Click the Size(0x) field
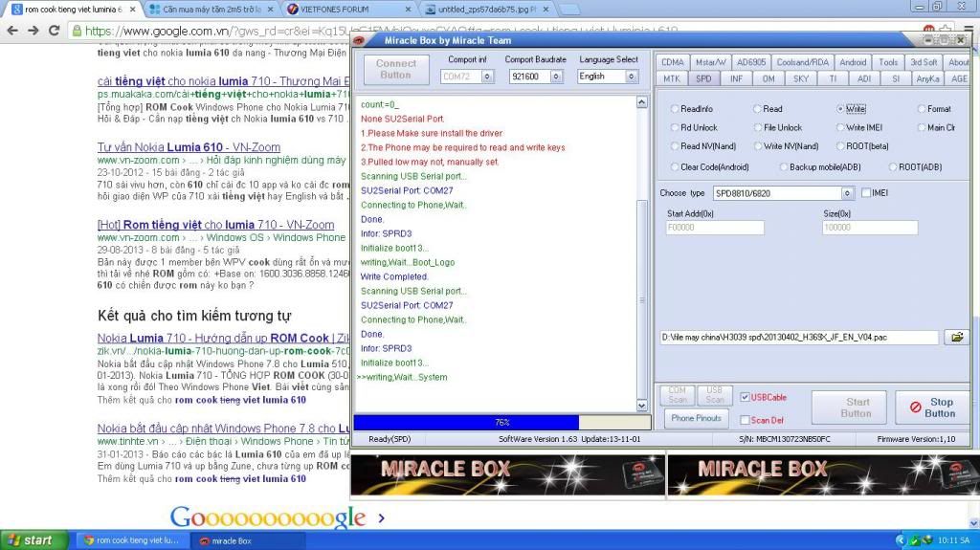Image resolution: width=980 pixels, height=550 pixels. pos(869,228)
